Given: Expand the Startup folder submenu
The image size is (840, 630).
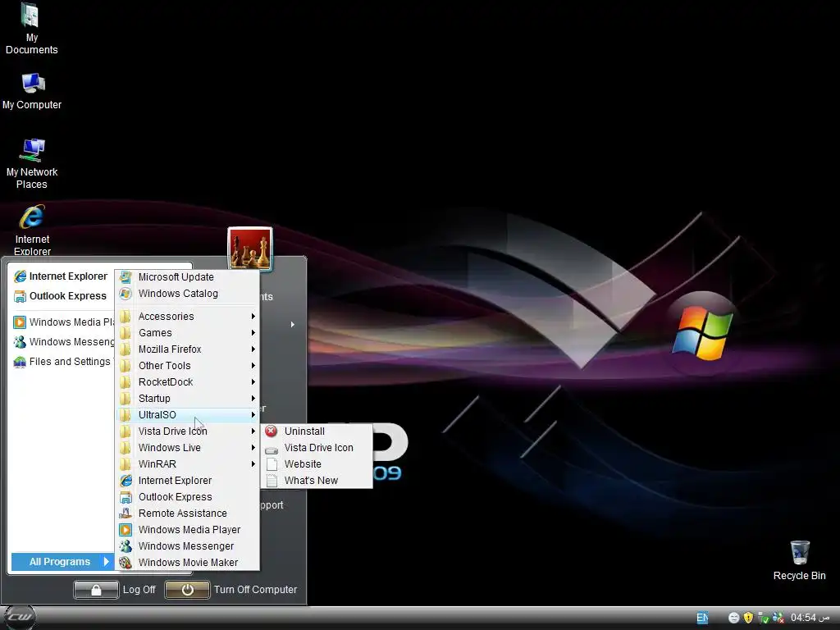Looking at the screenshot, I should [188, 399].
